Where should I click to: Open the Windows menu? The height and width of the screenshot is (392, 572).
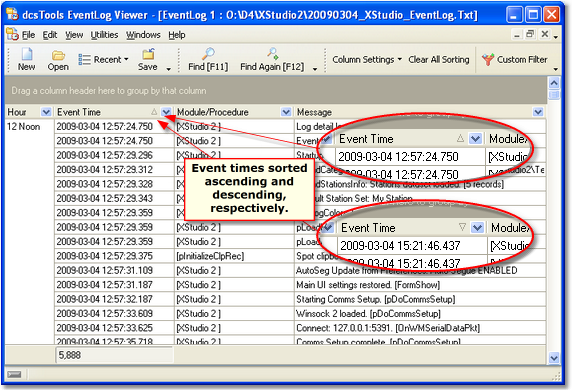point(143,35)
